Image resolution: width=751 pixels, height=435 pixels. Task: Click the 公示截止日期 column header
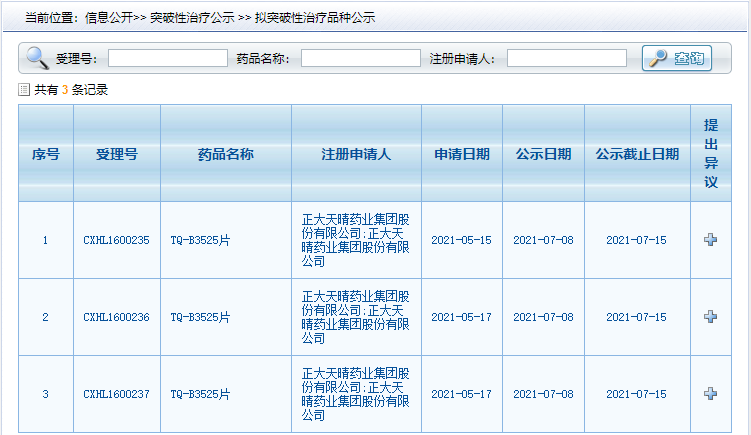637,154
